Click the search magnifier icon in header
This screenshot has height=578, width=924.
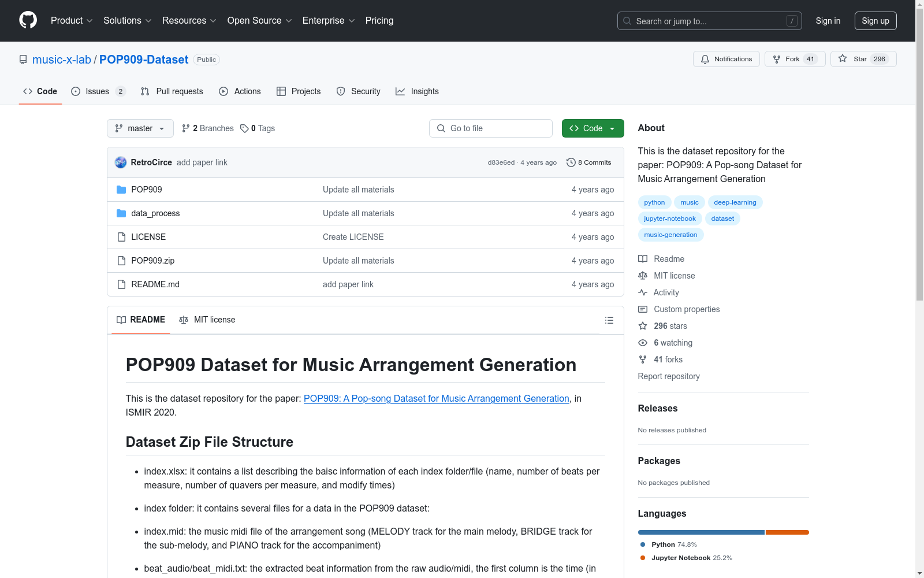[x=627, y=21]
